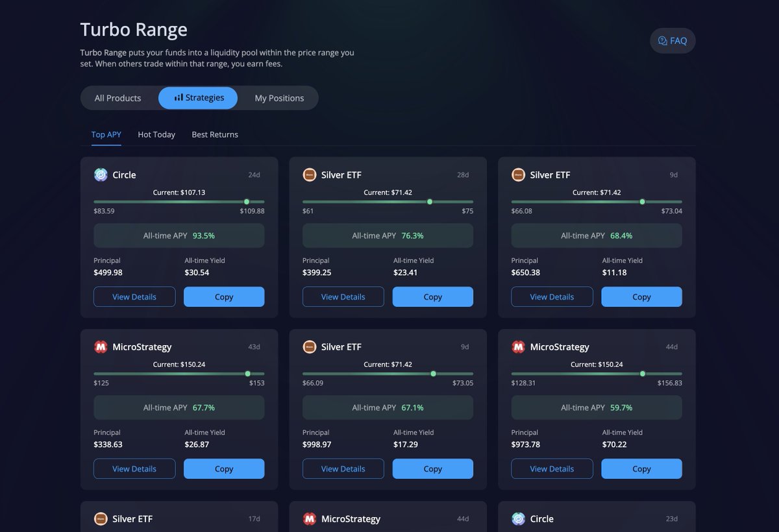
Task: Click slider handle on Silver ETF 28d card
Action: (430, 202)
